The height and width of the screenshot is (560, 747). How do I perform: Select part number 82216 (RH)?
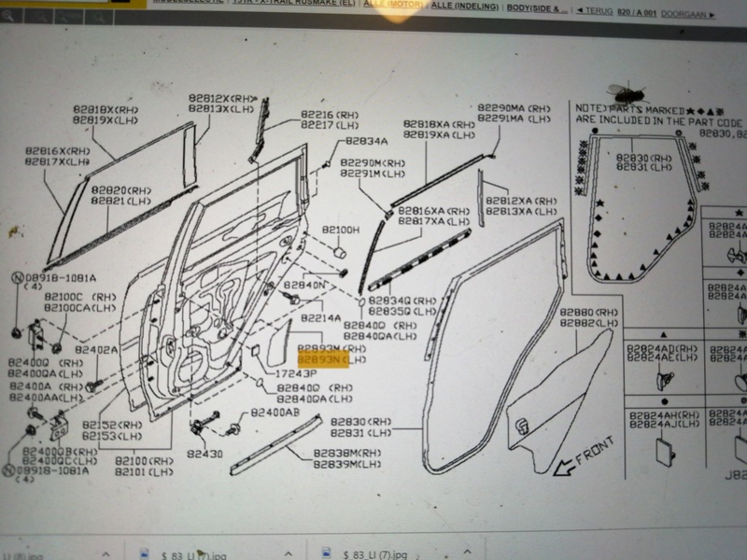tap(330, 115)
